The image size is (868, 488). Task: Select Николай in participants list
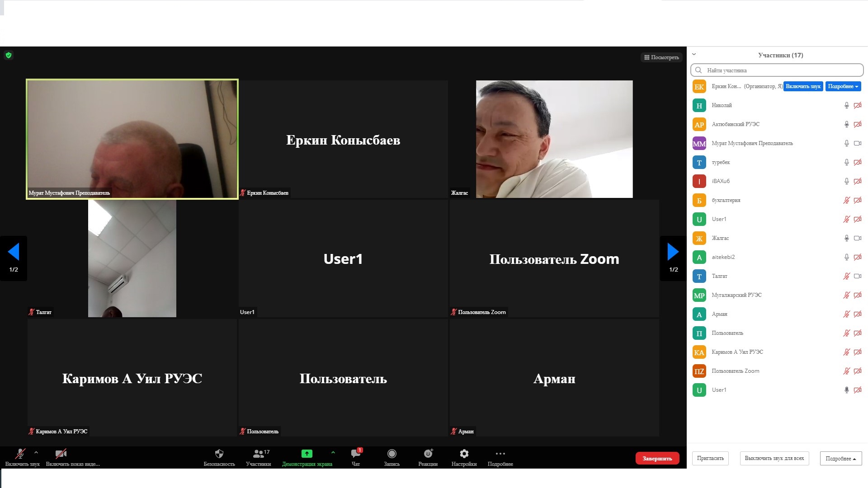pyautogui.click(x=777, y=105)
